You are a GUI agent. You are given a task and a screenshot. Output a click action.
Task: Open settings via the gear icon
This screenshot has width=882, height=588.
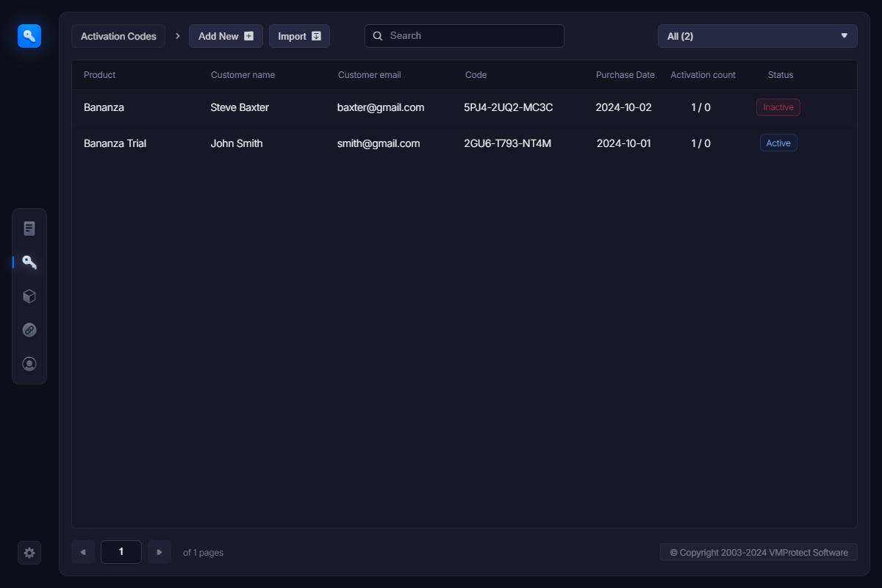click(x=29, y=553)
